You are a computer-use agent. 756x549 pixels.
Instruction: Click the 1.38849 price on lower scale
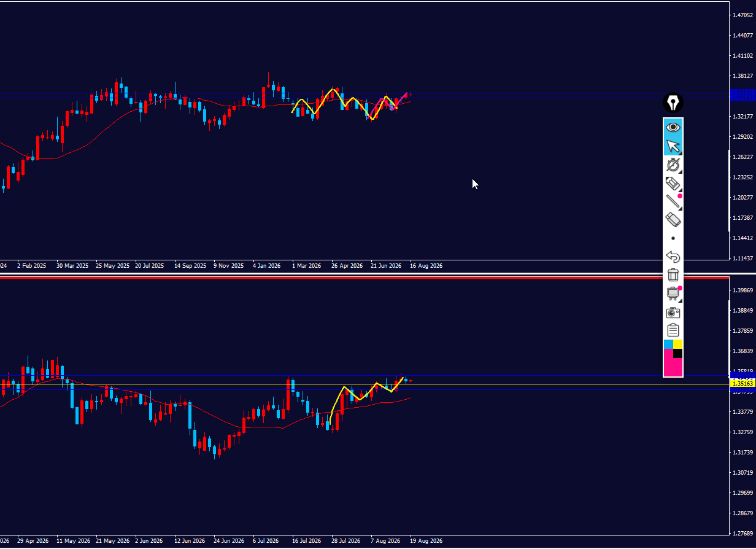742,311
